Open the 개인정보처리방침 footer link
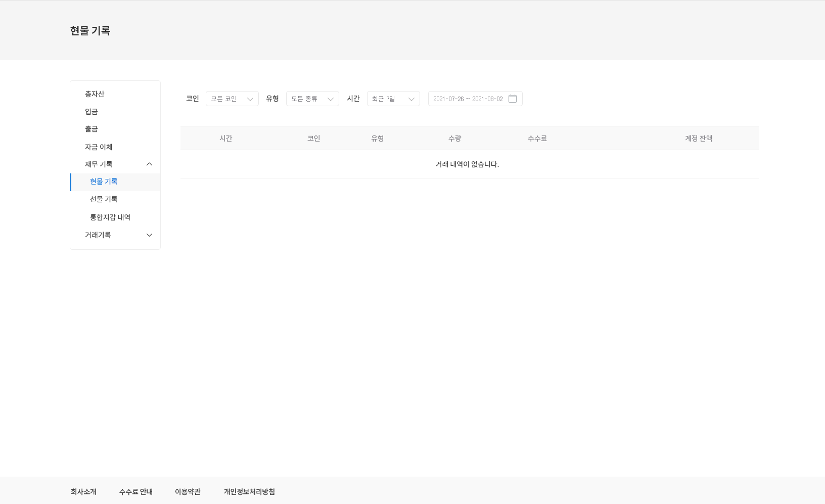The width and height of the screenshot is (825, 504). click(x=249, y=491)
